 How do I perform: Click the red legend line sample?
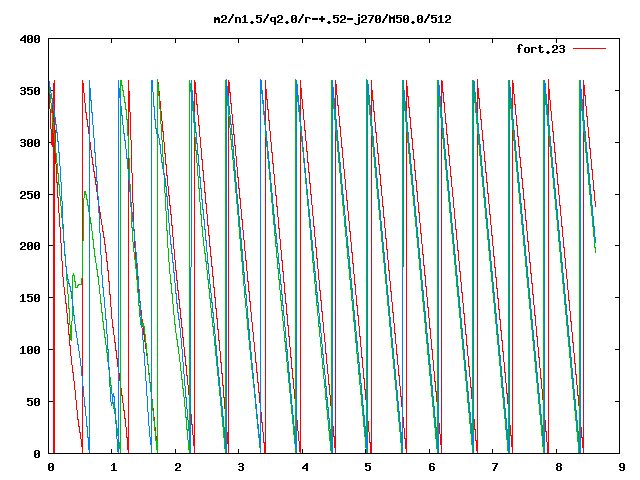pyautogui.click(x=589, y=49)
